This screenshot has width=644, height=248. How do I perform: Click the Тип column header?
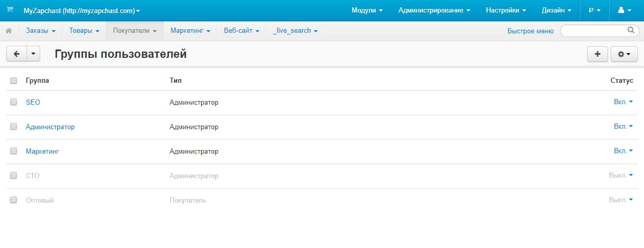(x=176, y=81)
